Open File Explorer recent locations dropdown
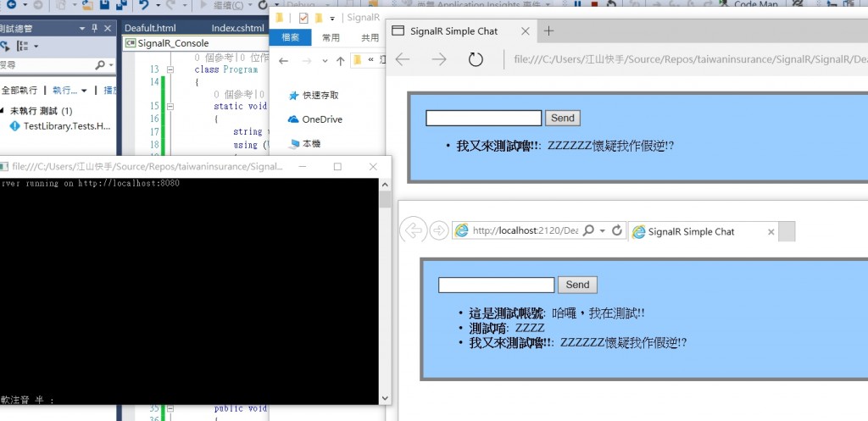The image size is (868, 421). pos(325,61)
